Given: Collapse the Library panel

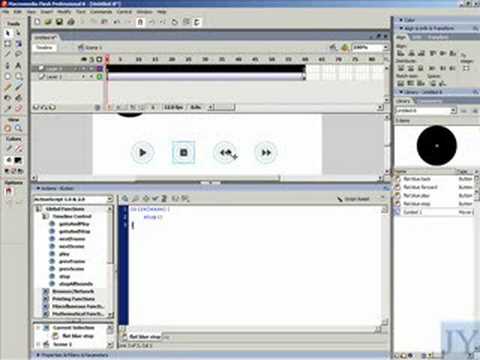Looking at the screenshot, I should 401,92.
